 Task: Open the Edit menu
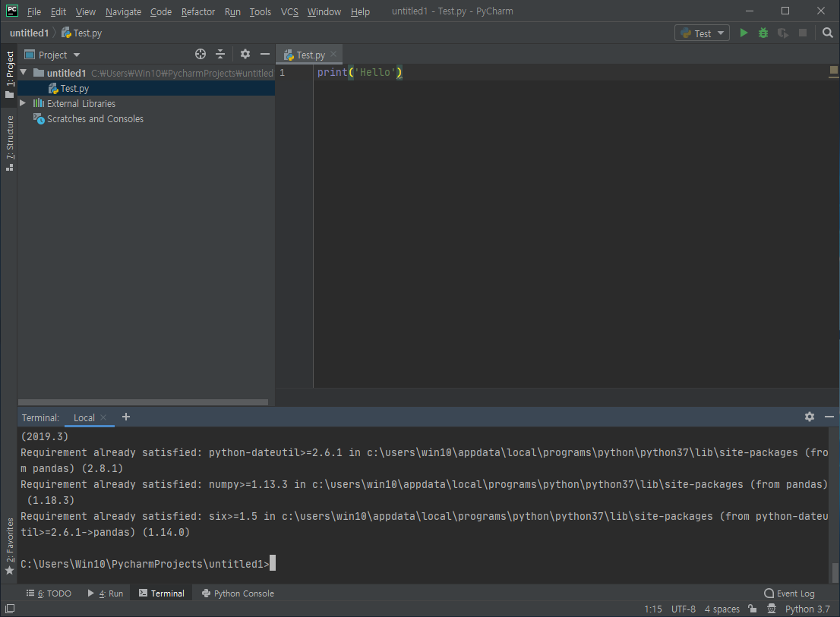tap(58, 11)
